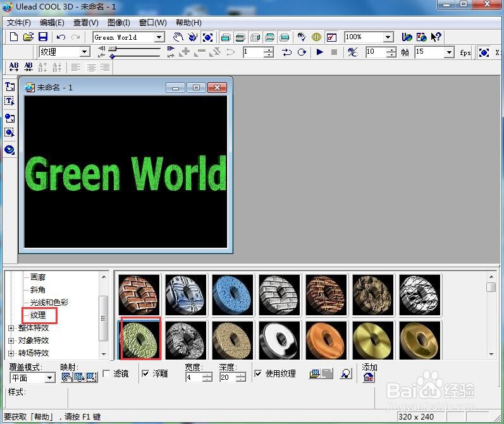Click the Insert text tool

click(x=9, y=87)
